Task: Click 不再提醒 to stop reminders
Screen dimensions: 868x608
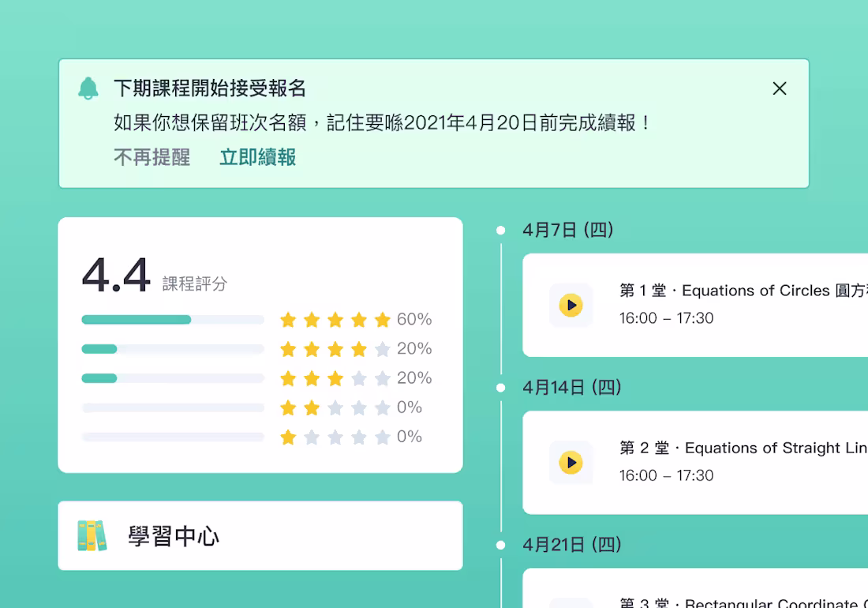Action: coord(152,157)
